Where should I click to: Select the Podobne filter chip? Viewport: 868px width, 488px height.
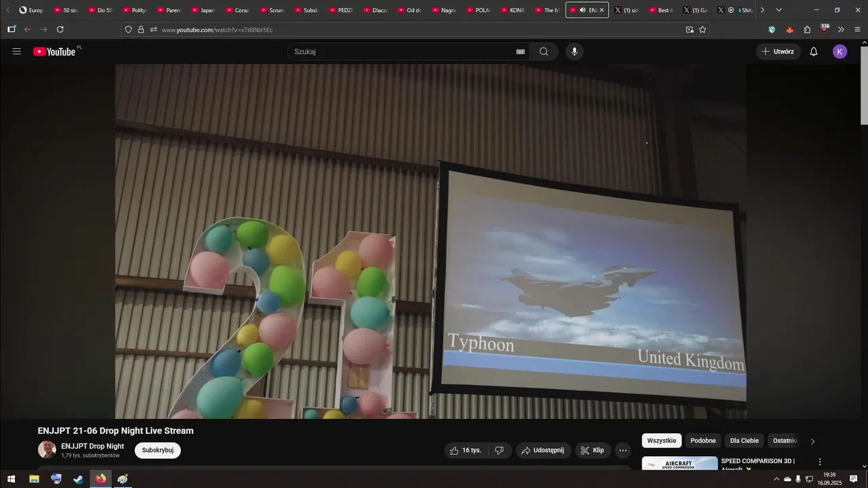703,441
